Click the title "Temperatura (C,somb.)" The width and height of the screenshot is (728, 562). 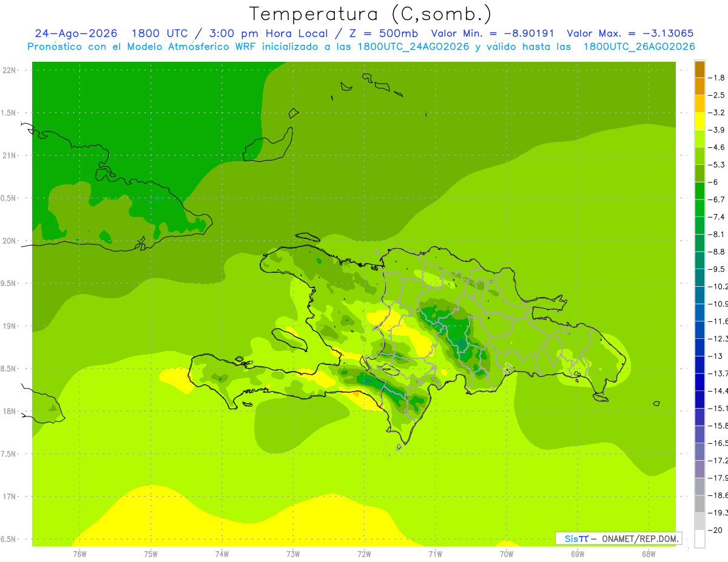[x=370, y=14]
